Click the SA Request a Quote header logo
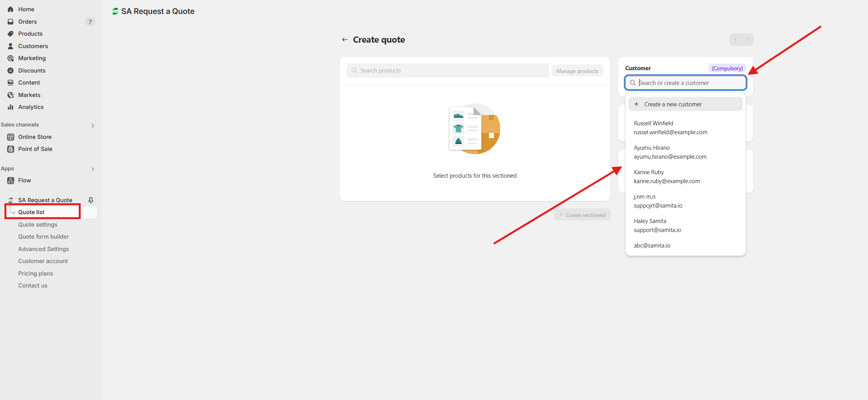The height and width of the screenshot is (400, 868). click(115, 11)
